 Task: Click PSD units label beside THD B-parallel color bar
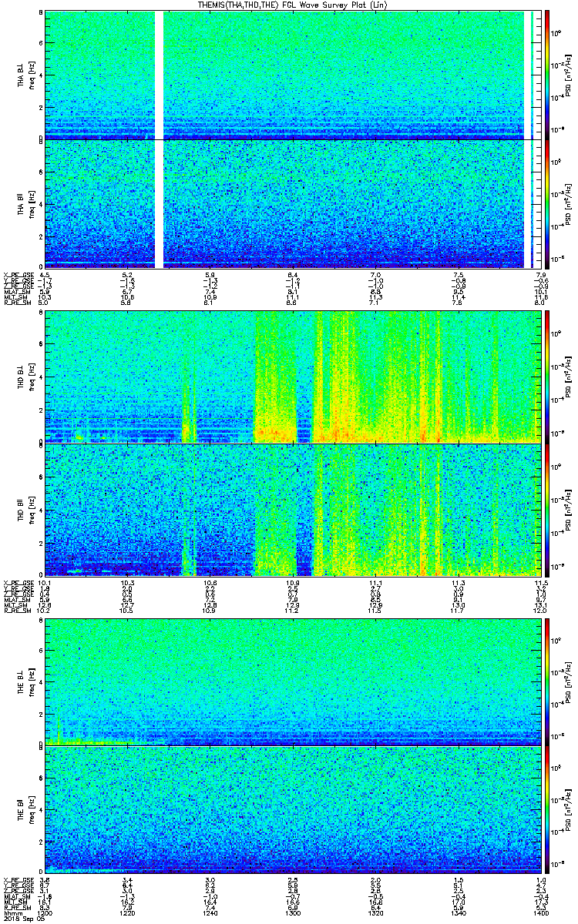coord(570,510)
